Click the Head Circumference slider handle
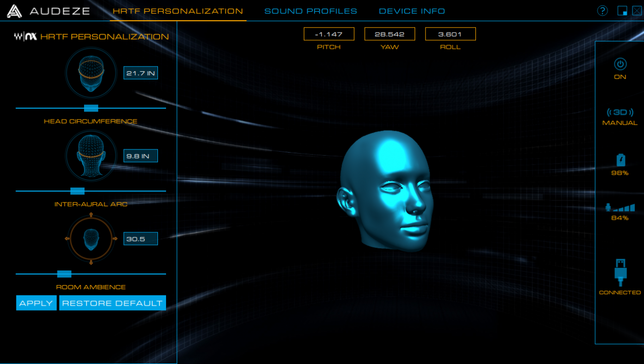 [x=91, y=108]
